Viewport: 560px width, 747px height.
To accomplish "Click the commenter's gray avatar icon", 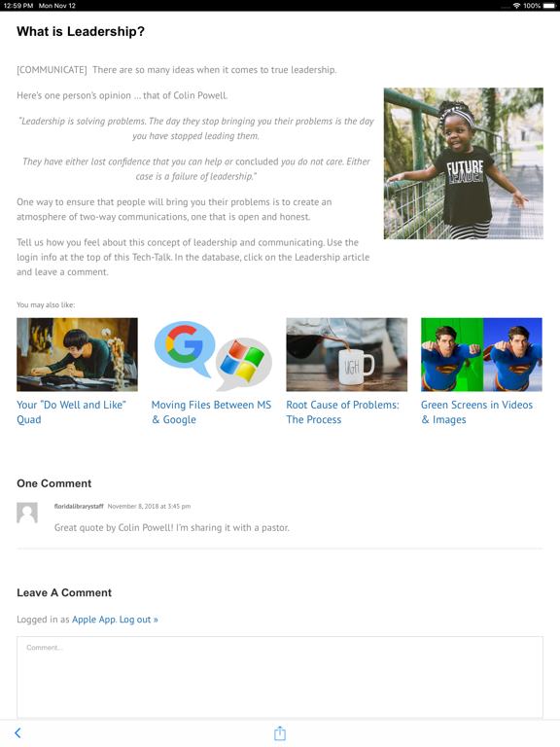I will (x=27, y=513).
